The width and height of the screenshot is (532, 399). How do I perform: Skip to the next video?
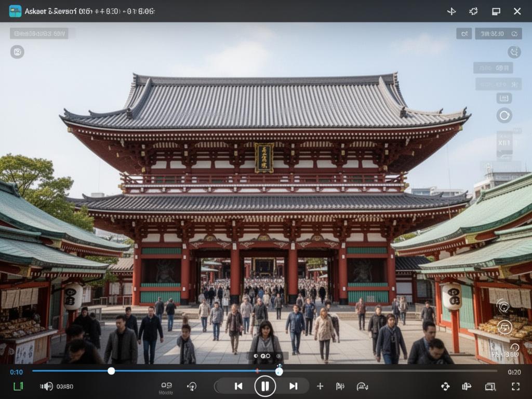292,386
